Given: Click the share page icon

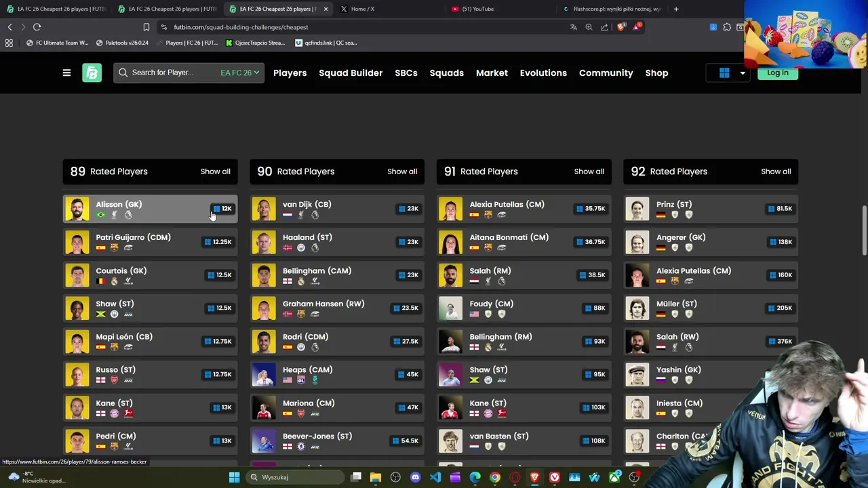Looking at the screenshot, I should 604,27.
